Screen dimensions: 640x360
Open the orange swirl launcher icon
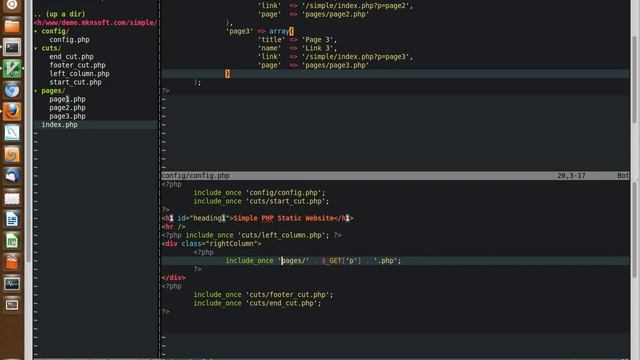[12, 154]
